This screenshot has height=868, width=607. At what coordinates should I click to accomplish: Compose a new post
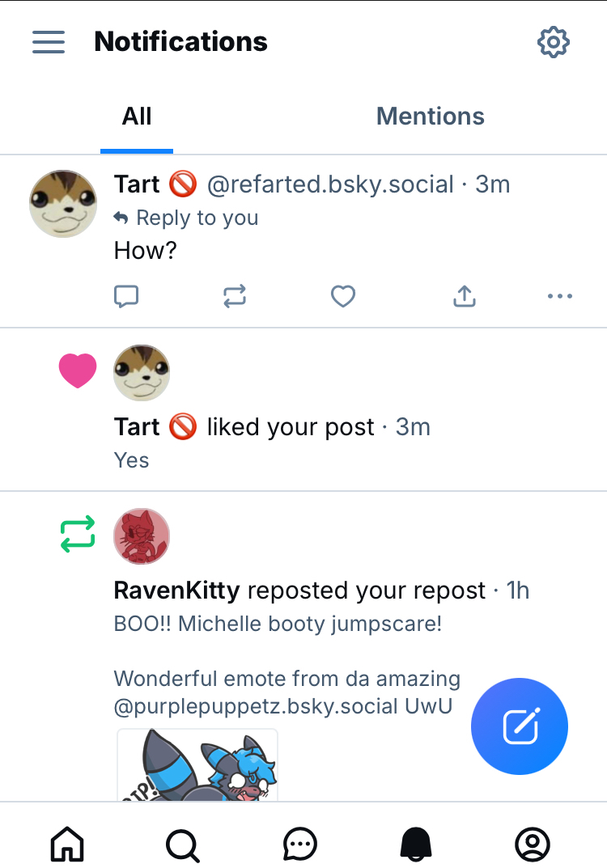(x=519, y=726)
